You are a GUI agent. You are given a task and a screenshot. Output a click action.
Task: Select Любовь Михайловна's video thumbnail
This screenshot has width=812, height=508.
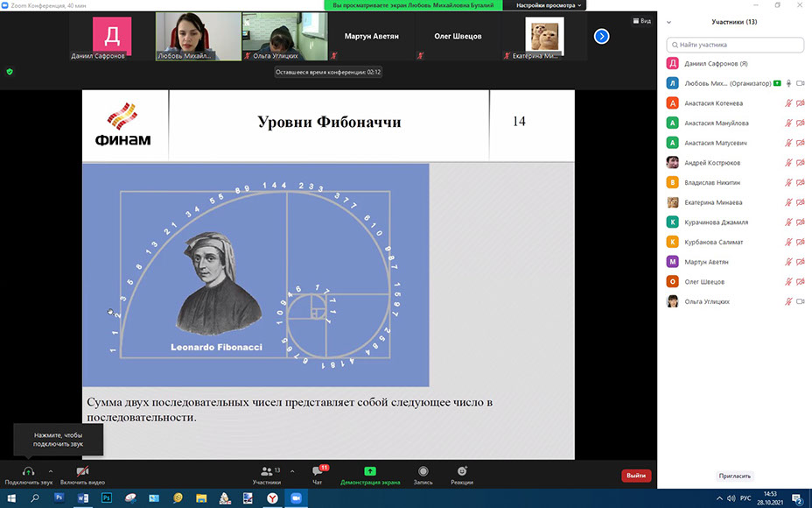click(199, 36)
